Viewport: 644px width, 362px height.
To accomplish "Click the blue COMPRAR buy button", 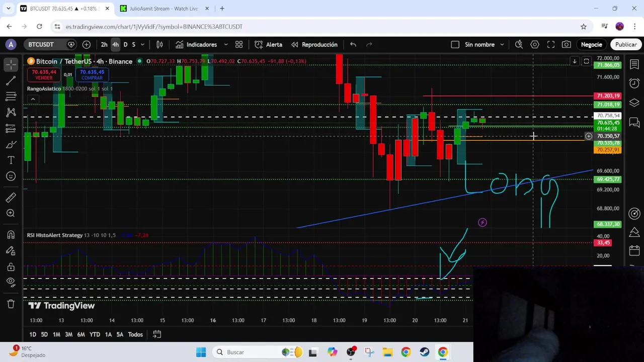I will (x=92, y=74).
